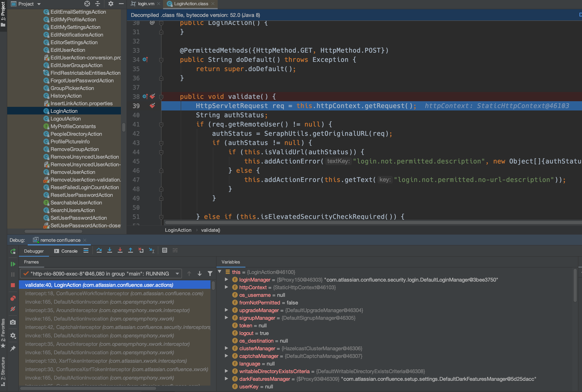Viewport: 582px width, 392px height.
Task: Expand the signupManager variable
Action: click(226, 318)
